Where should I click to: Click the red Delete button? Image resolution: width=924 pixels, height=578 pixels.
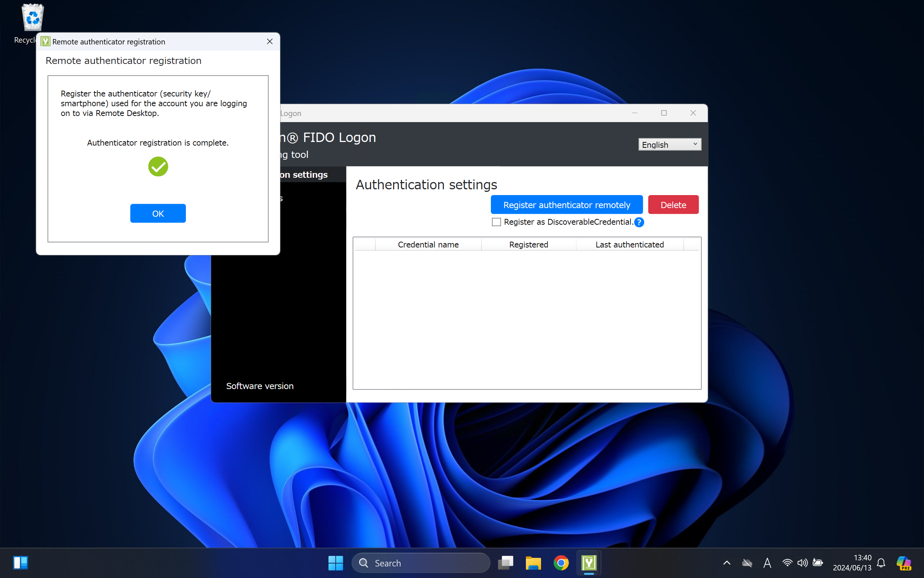click(x=673, y=205)
